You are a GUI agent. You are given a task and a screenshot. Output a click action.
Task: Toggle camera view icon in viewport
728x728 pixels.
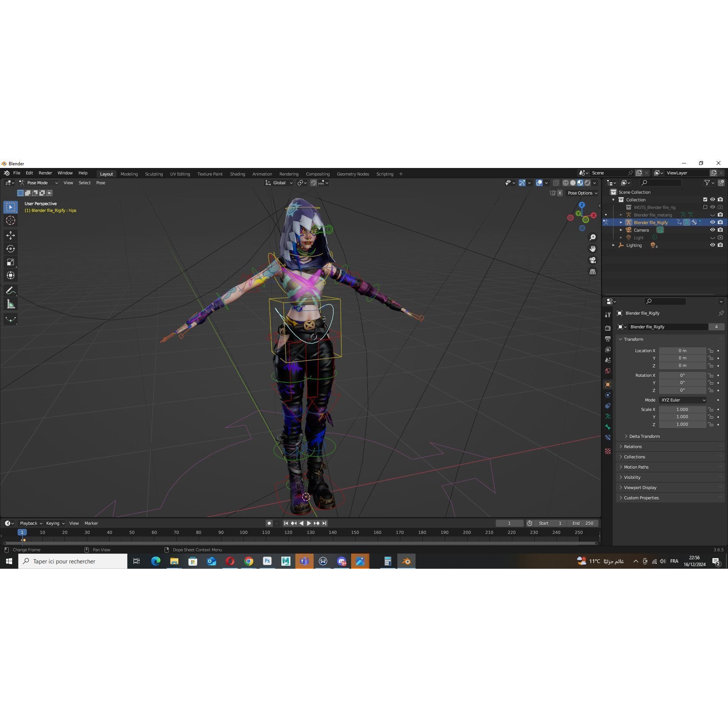592,260
